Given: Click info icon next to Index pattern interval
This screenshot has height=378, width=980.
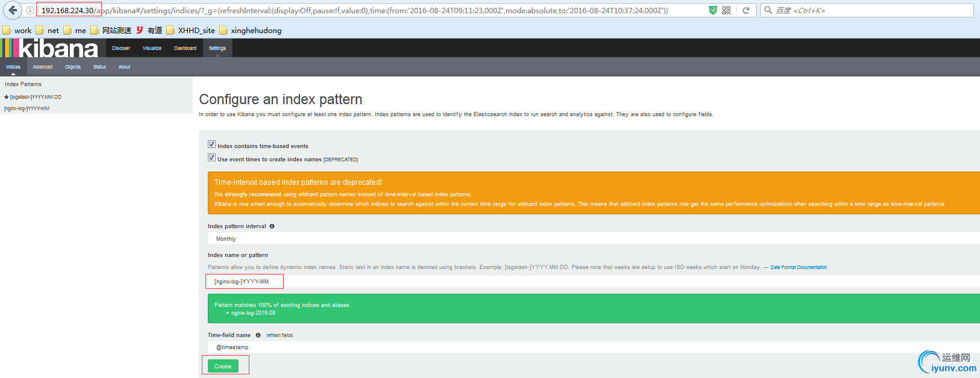Looking at the screenshot, I should pos(272,226).
